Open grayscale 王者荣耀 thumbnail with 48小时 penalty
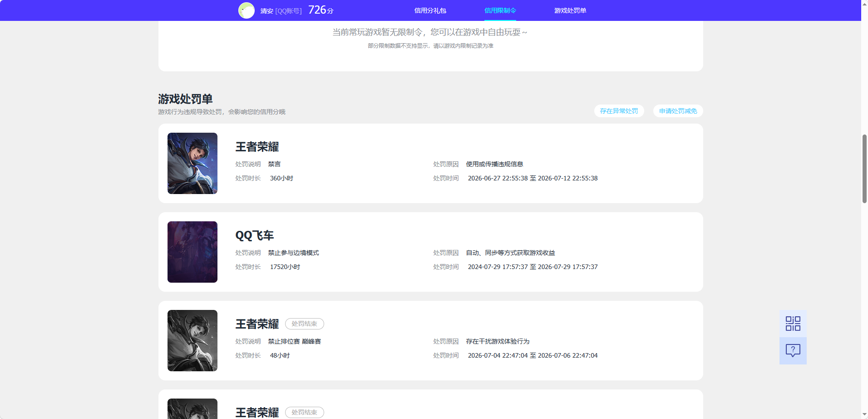 point(192,340)
